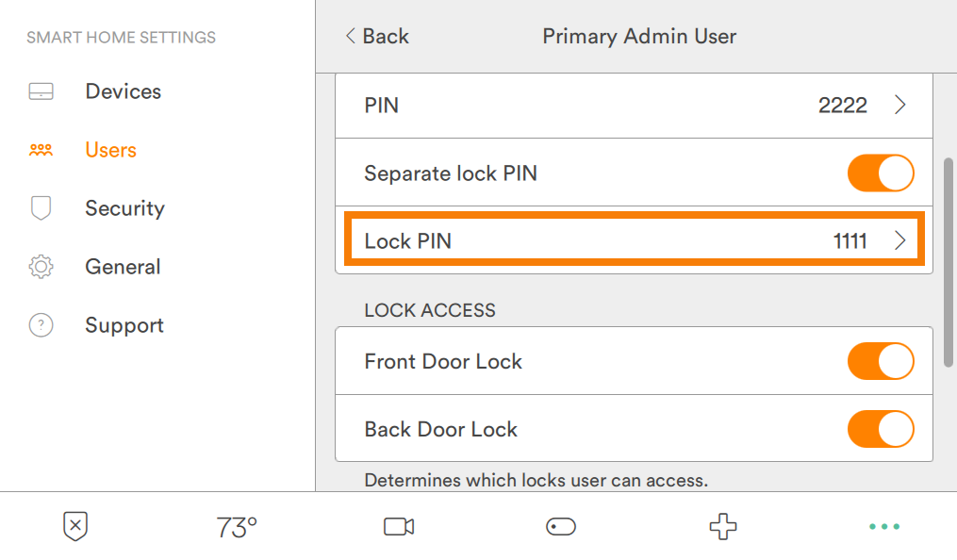Tap the 73° thermostat temperature
Viewport: 957px width, 560px height.
(x=237, y=527)
